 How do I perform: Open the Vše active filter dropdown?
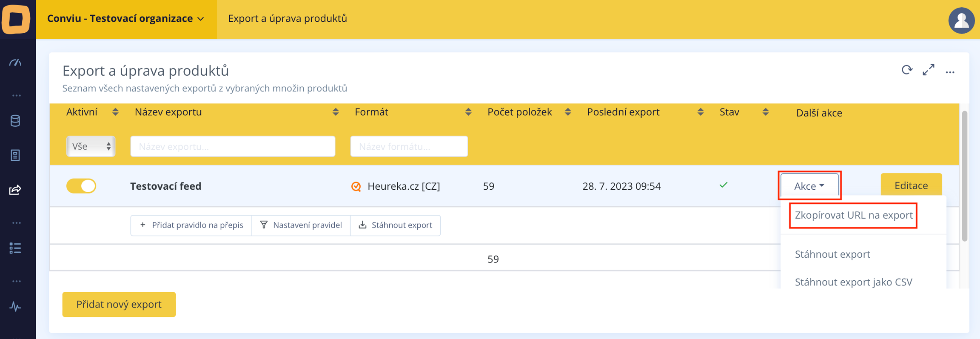[91, 146]
